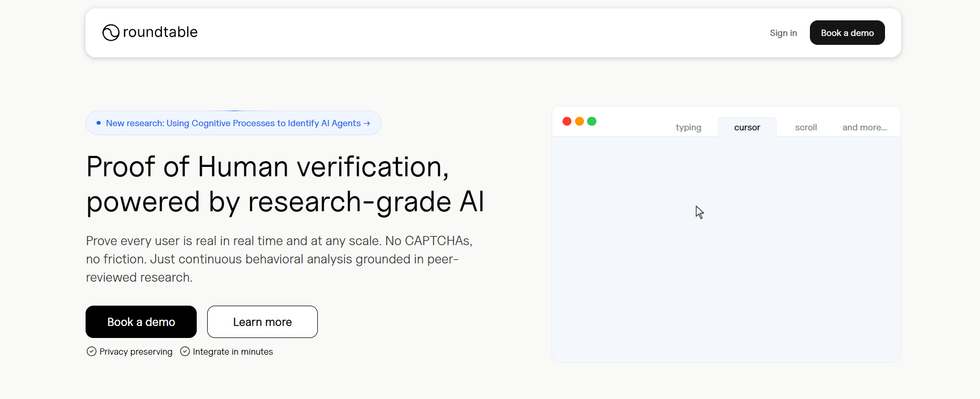Click the roundtable circular logo icon
The height and width of the screenshot is (399, 980).
(x=111, y=32)
